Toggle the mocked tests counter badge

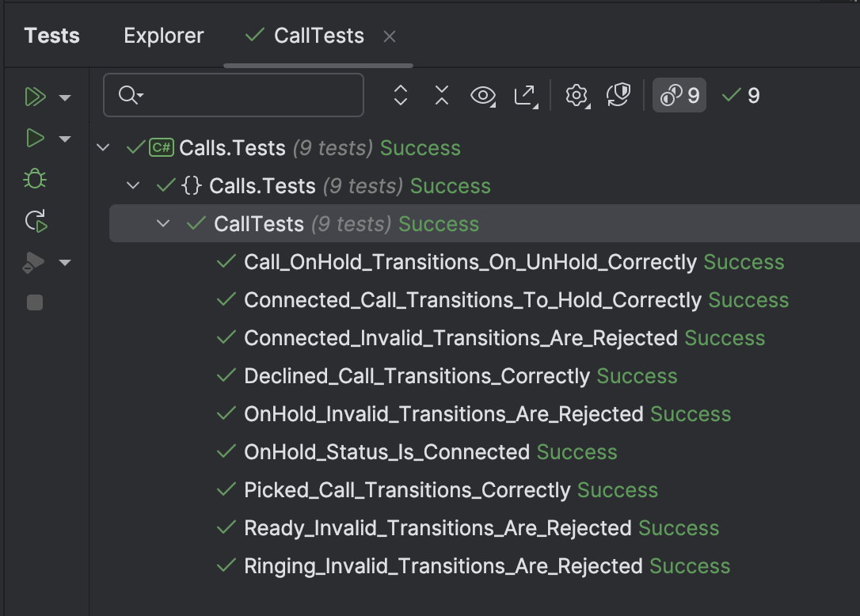point(679,95)
